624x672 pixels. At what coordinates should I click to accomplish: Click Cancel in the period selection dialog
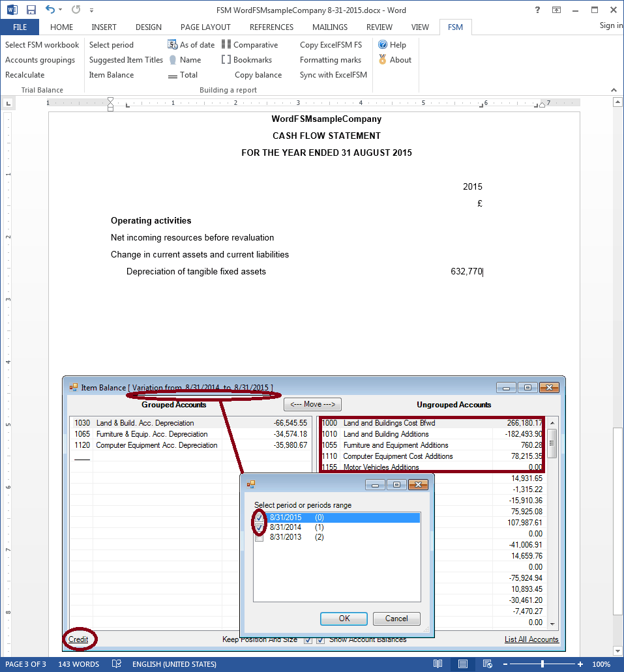click(396, 619)
